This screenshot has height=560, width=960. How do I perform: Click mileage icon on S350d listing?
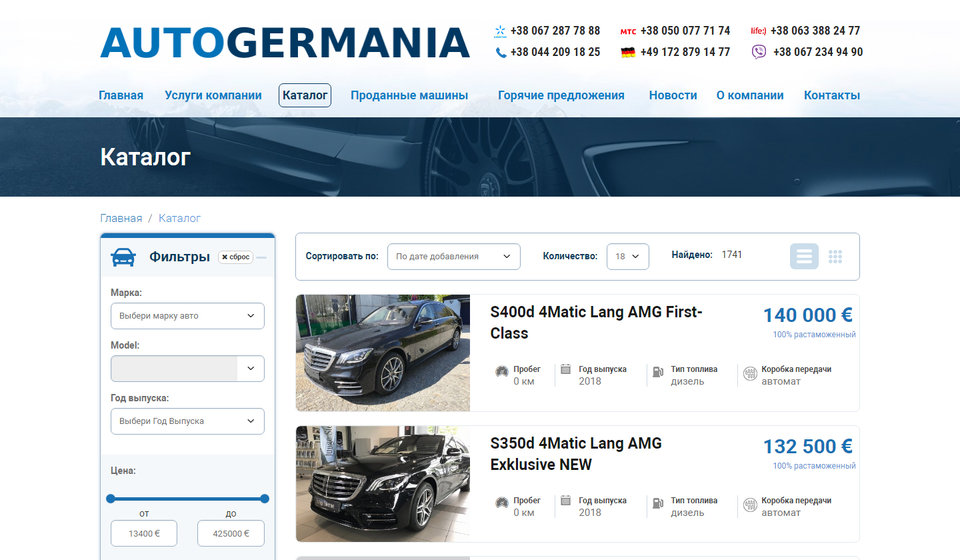click(502, 502)
